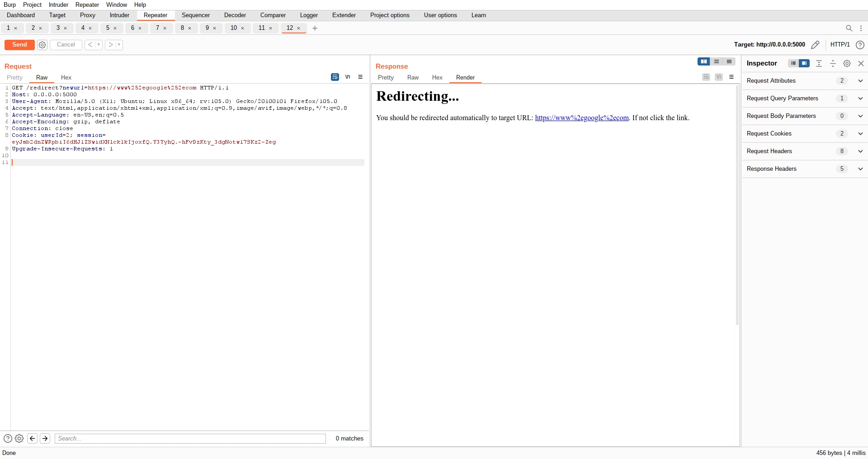Go to previous search match arrow
The height and width of the screenshot is (459, 868).
point(32,438)
